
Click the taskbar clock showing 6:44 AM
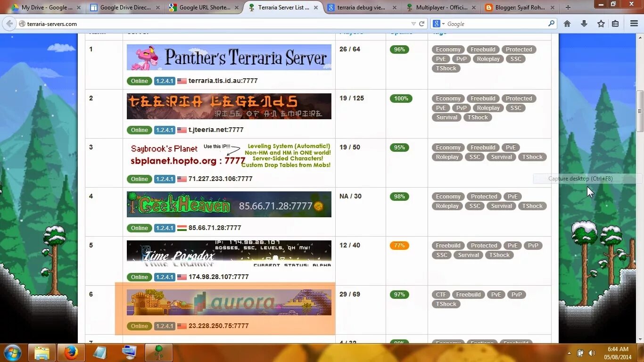pyautogui.click(x=618, y=353)
